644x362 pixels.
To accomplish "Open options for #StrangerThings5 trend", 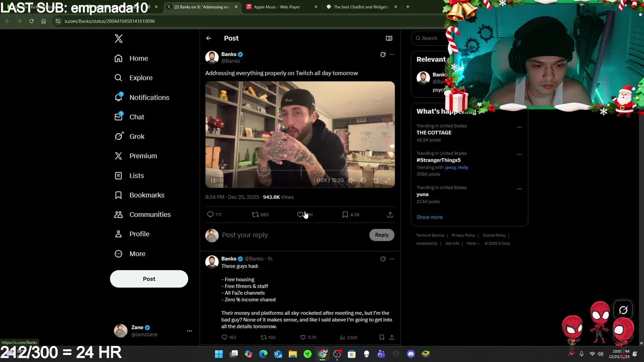I will click(519, 155).
